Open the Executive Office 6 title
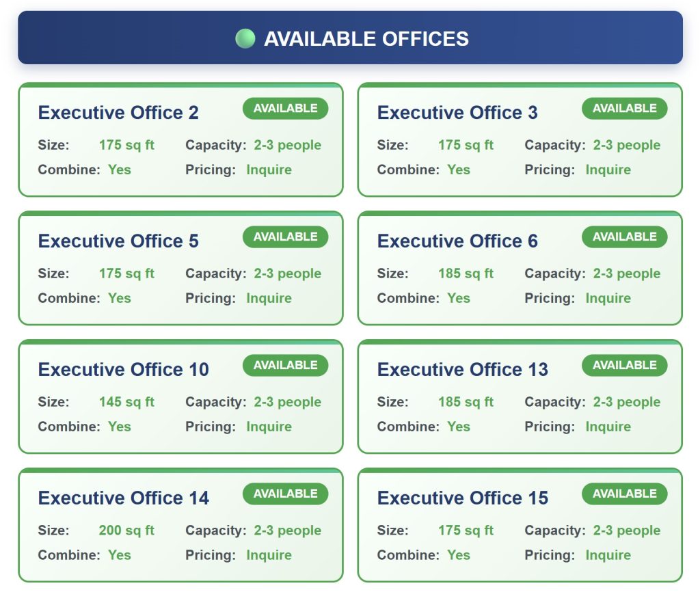 point(457,241)
